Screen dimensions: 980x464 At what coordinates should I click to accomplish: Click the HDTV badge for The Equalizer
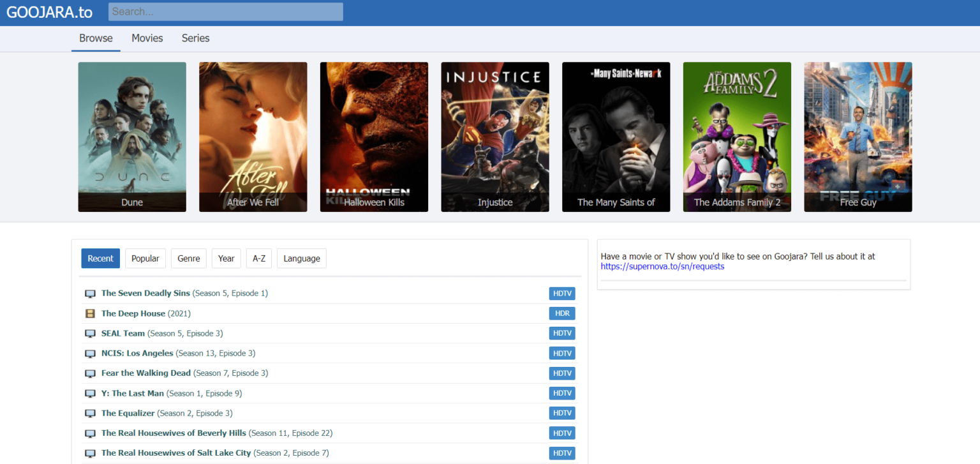[x=562, y=413]
